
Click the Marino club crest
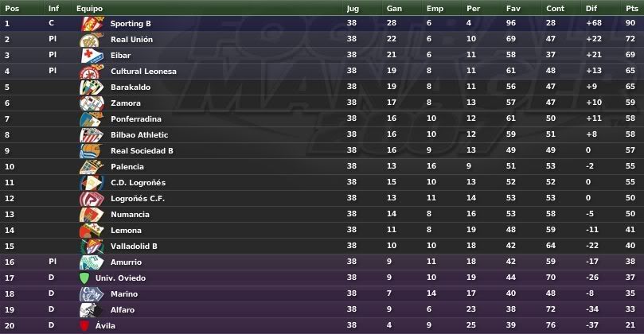point(92,293)
